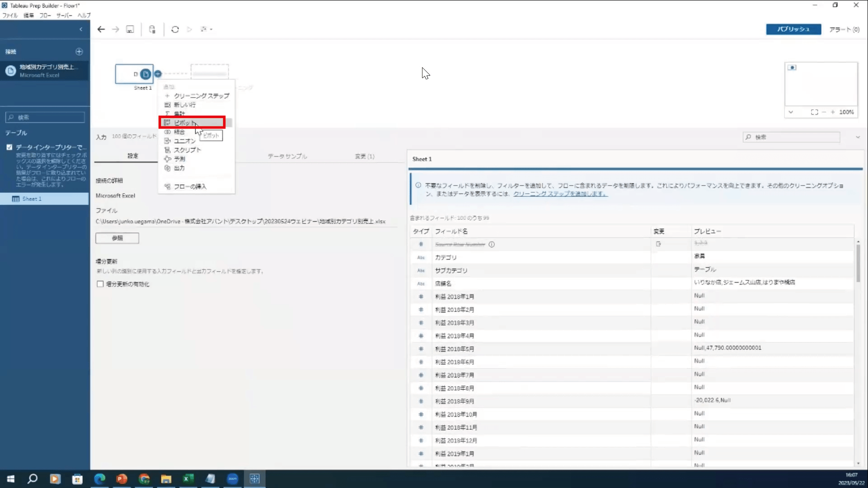Switch to the データ サンプル tab
868x488 pixels.
[x=287, y=156]
